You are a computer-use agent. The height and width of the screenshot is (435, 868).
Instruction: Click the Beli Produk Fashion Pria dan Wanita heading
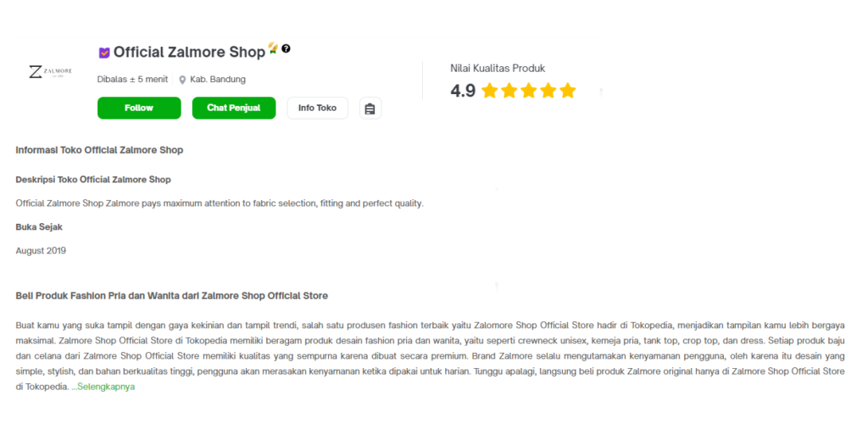171,296
